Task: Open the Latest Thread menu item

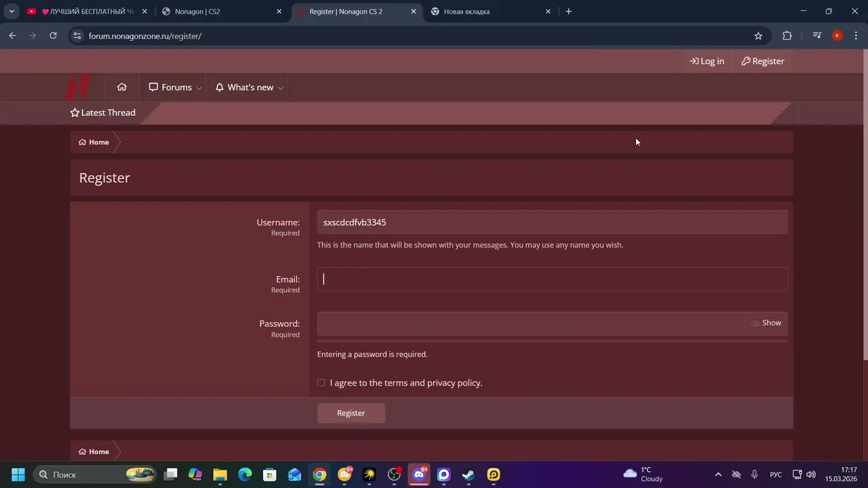Action: coord(103,113)
